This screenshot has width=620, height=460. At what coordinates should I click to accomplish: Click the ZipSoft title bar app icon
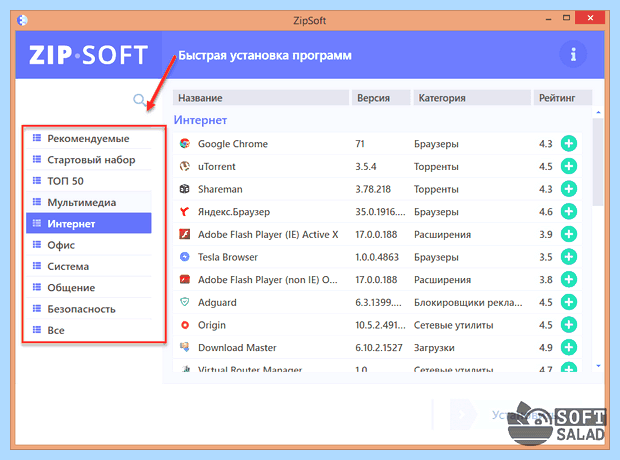tap(23, 20)
